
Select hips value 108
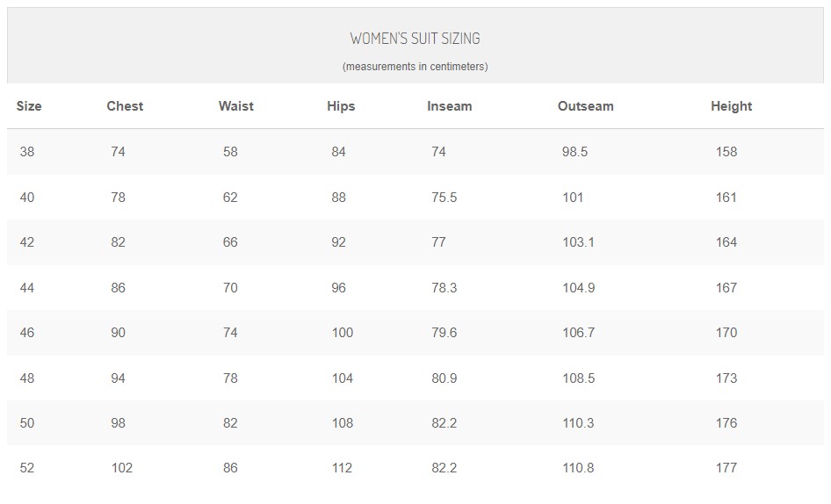pyautogui.click(x=343, y=423)
